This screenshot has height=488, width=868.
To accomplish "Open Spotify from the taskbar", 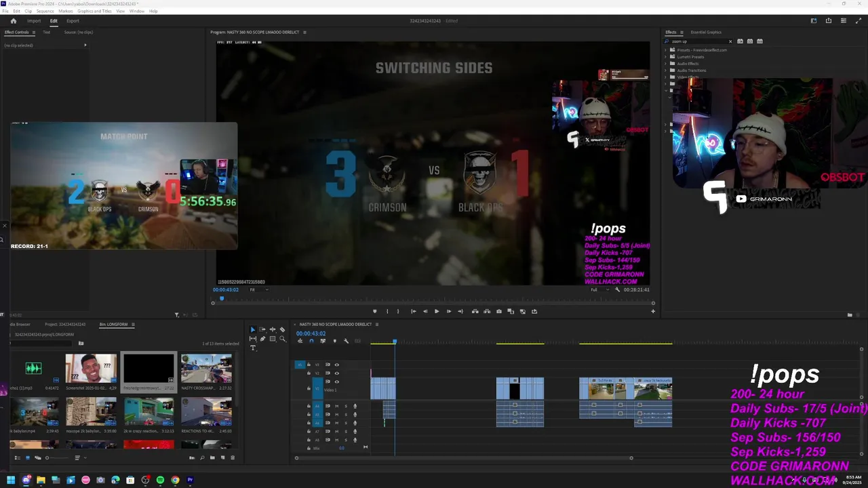I will point(160,480).
